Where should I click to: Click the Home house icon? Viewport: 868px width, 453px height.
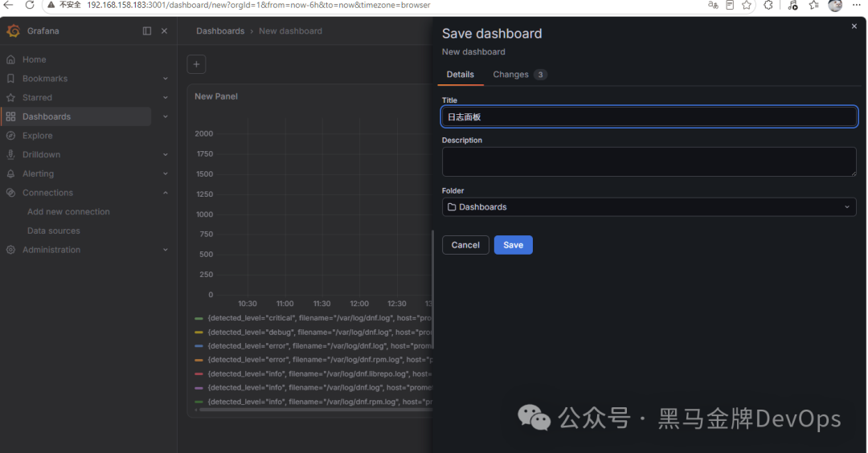pyautogui.click(x=10, y=59)
